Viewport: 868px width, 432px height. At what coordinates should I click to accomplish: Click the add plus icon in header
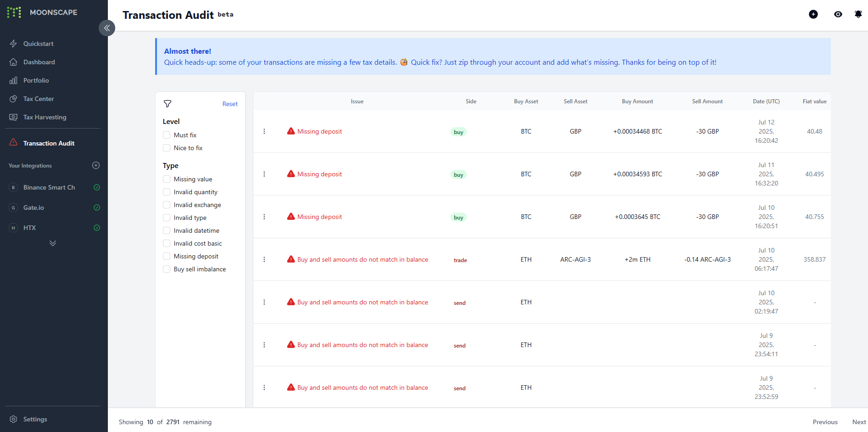pos(813,14)
